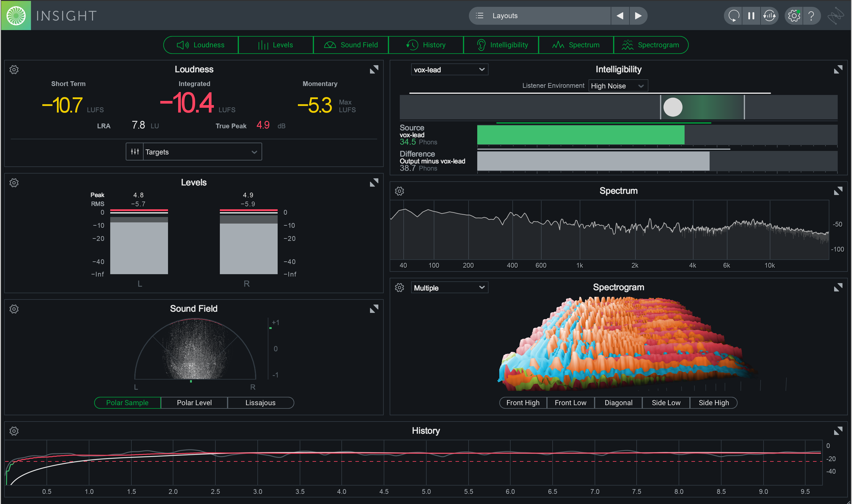Expand the Intelligibility panel
Viewport: 852px width, 504px height.
point(838,70)
